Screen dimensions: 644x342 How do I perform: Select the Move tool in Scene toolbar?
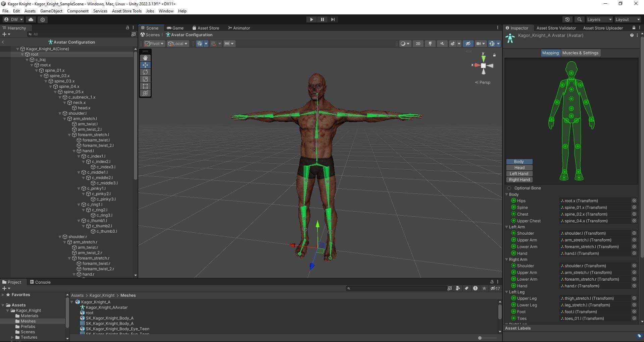(145, 65)
